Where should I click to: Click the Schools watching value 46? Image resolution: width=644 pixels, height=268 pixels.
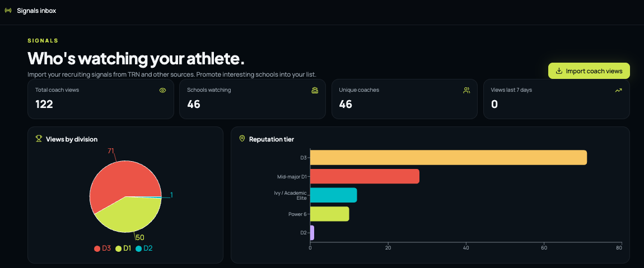coord(193,104)
